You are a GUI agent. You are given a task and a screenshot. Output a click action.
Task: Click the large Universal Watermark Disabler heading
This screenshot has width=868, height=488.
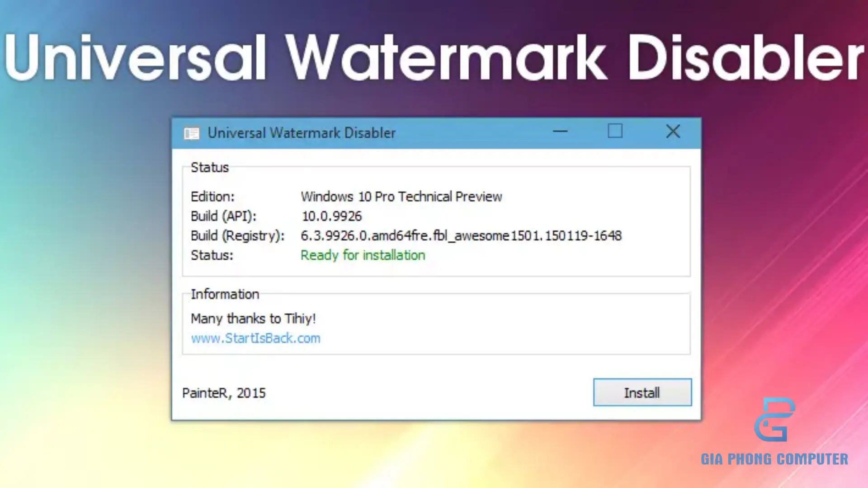point(434,58)
